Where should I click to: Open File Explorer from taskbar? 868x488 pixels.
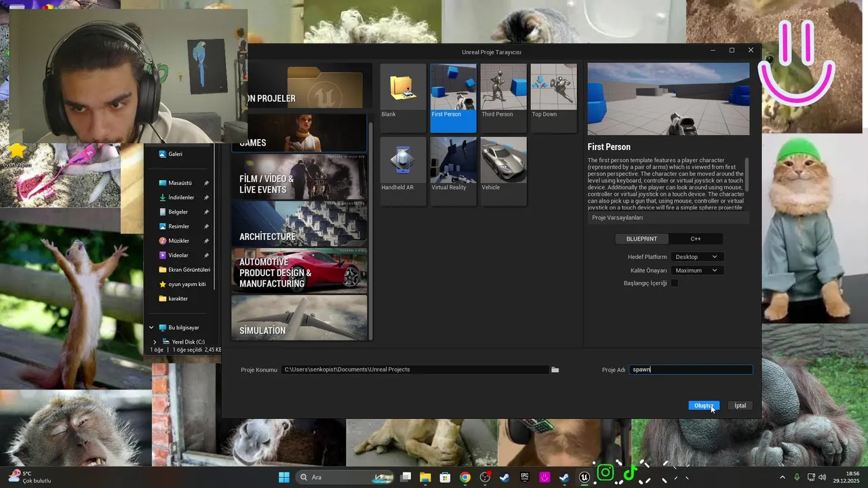pos(425,477)
